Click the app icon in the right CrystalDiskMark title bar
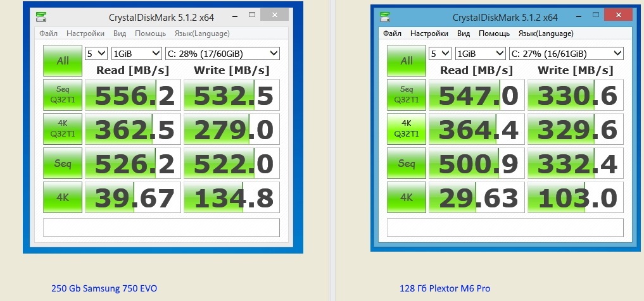This screenshot has width=644, height=301. pyautogui.click(x=385, y=17)
